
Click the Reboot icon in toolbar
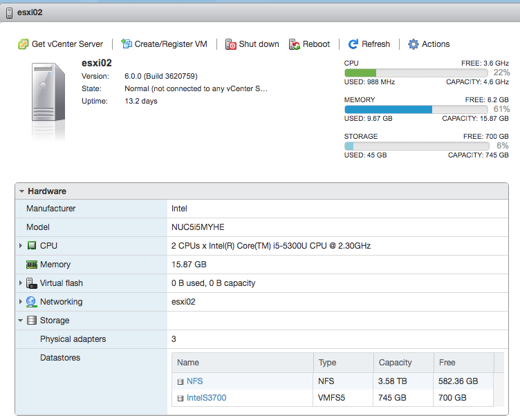pyautogui.click(x=295, y=44)
